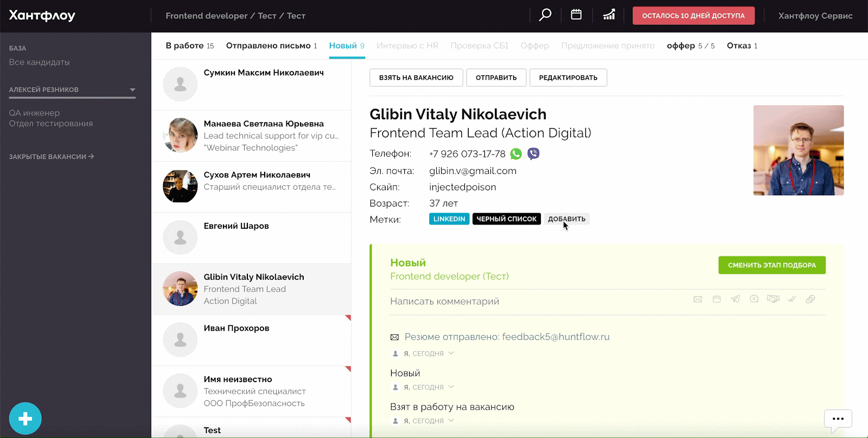Image resolution: width=868 pixels, height=438 pixels.
Task: Click the ОТПРАВИТЬ button
Action: pyautogui.click(x=496, y=78)
